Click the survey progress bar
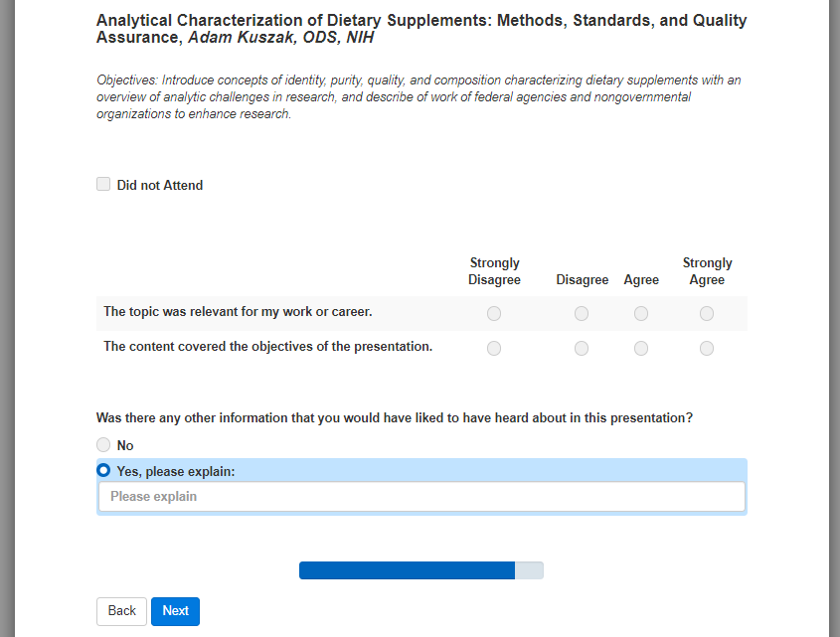The width and height of the screenshot is (840, 637). click(x=420, y=570)
